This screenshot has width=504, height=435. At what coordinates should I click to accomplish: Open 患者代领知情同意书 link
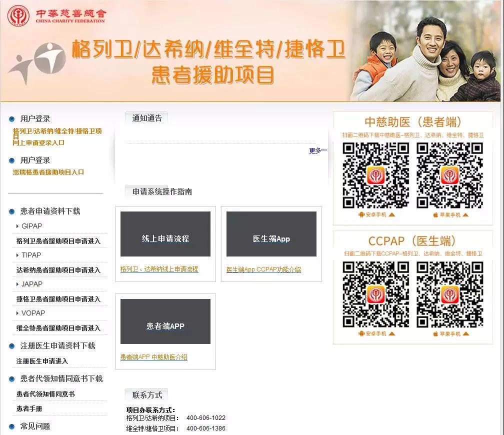coord(45,394)
